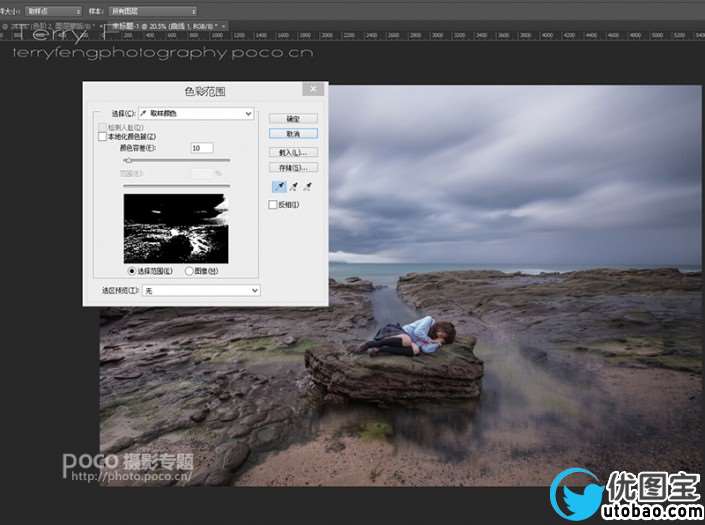Enable the 本地化颜色簇 checkbox
This screenshot has width=705, height=525.
point(102,137)
